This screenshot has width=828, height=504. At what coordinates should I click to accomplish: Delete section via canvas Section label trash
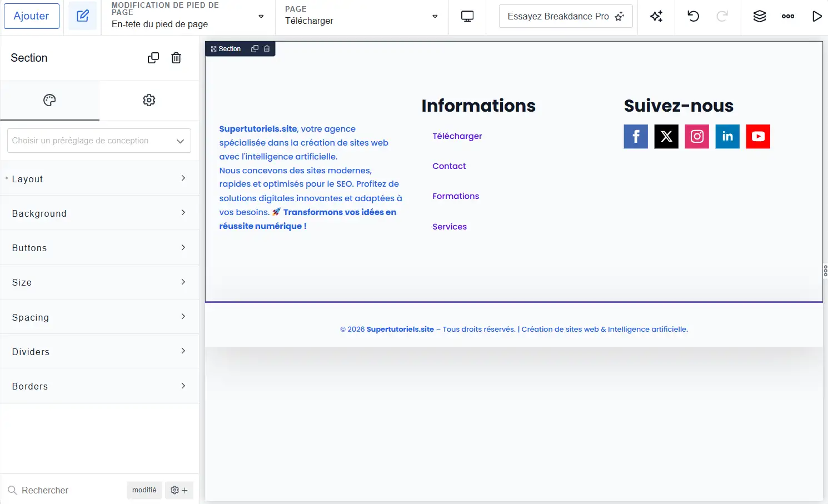(x=267, y=49)
